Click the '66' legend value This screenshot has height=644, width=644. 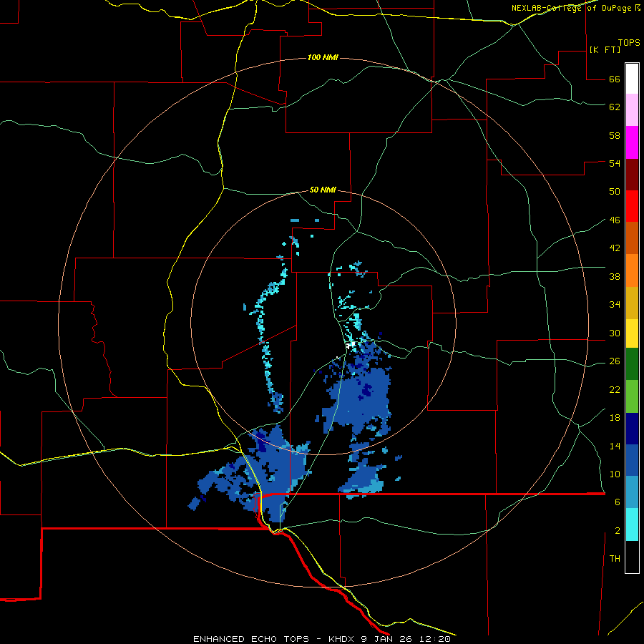[x=615, y=79]
